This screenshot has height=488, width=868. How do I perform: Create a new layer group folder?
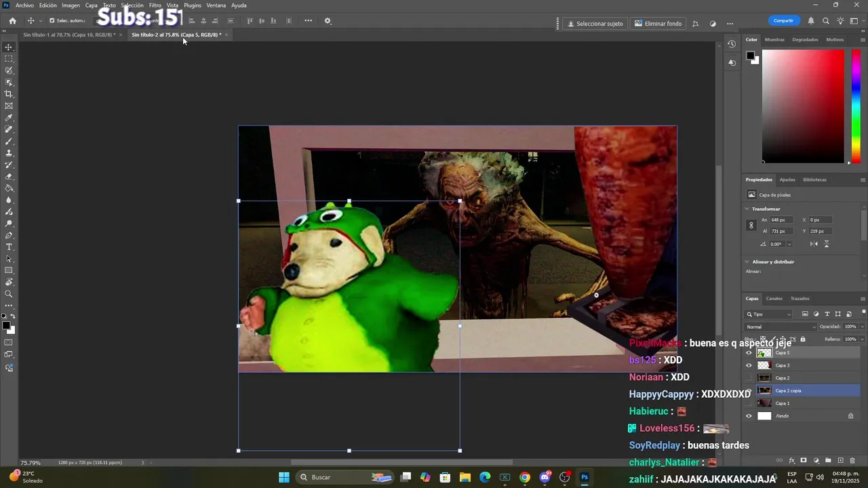tap(828, 461)
